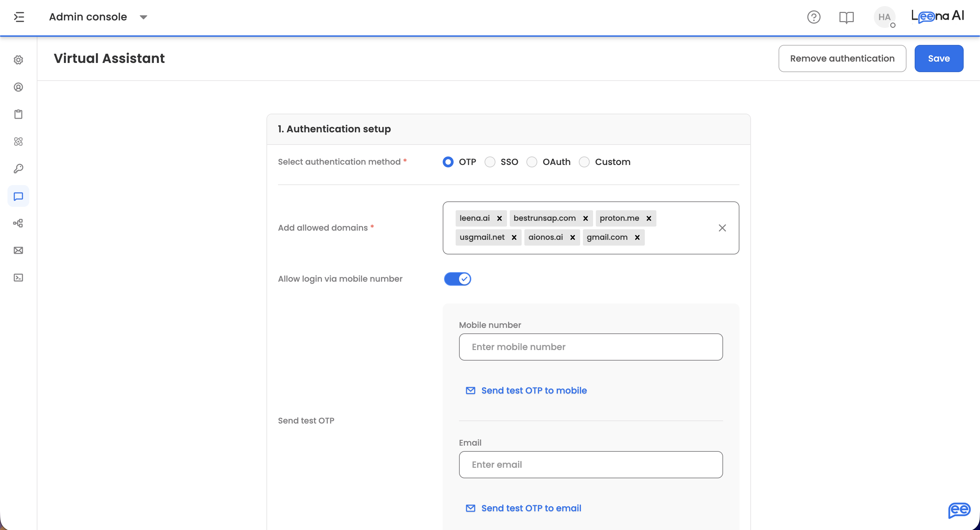Toggle the sidebar menu expander icon
The height and width of the screenshot is (530, 980).
click(x=19, y=17)
